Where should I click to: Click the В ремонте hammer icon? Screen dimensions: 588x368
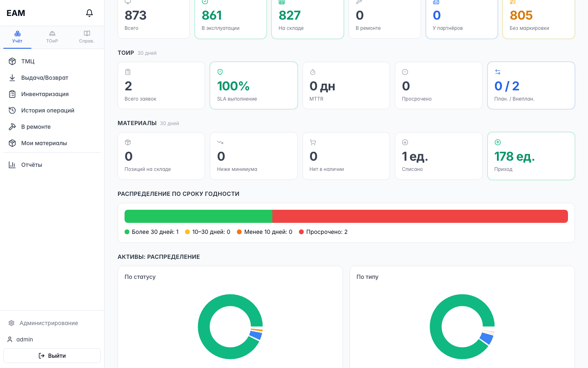[12, 127]
